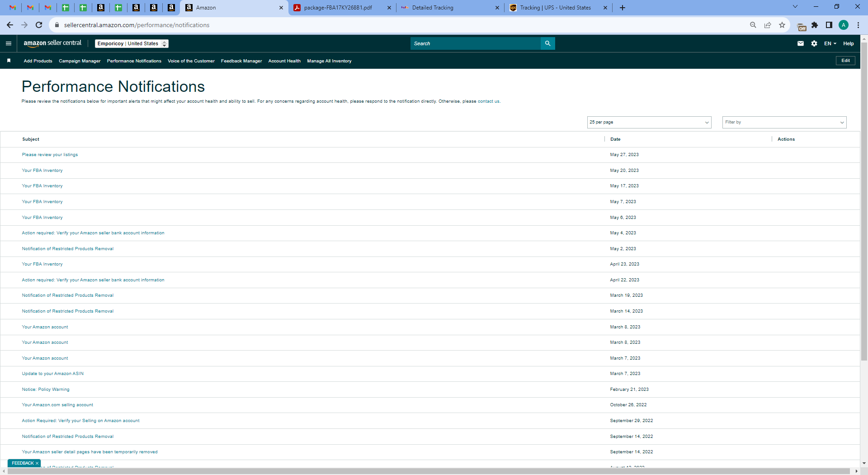This screenshot has width=868, height=475.
Task: Open the Emporicoy United States account switcher
Action: pyautogui.click(x=132, y=43)
